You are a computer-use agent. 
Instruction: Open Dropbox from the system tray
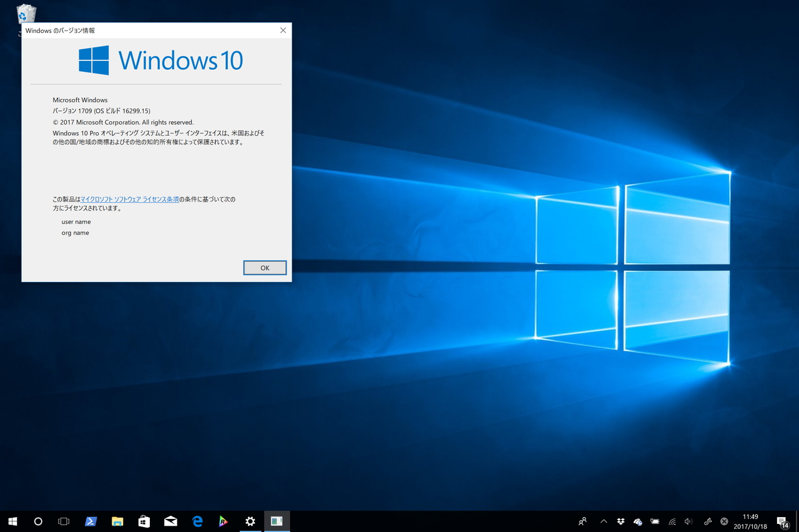click(620, 521)
